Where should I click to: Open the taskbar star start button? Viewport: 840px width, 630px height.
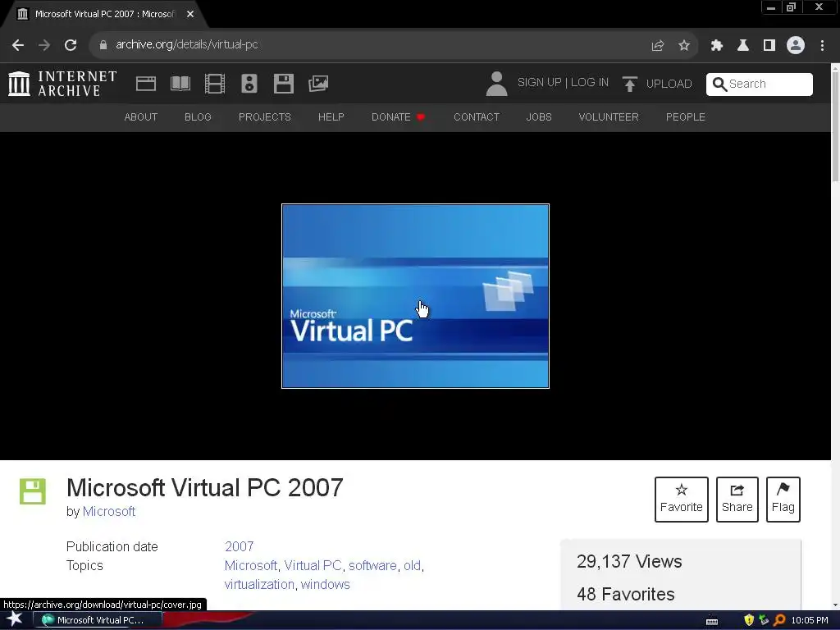[x=15, y=619]
